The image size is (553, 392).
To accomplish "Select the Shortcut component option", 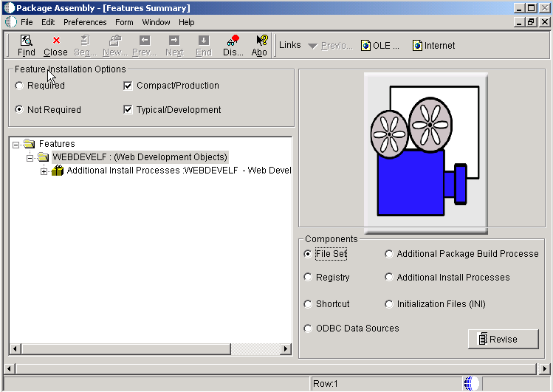I will coord(308,304).
